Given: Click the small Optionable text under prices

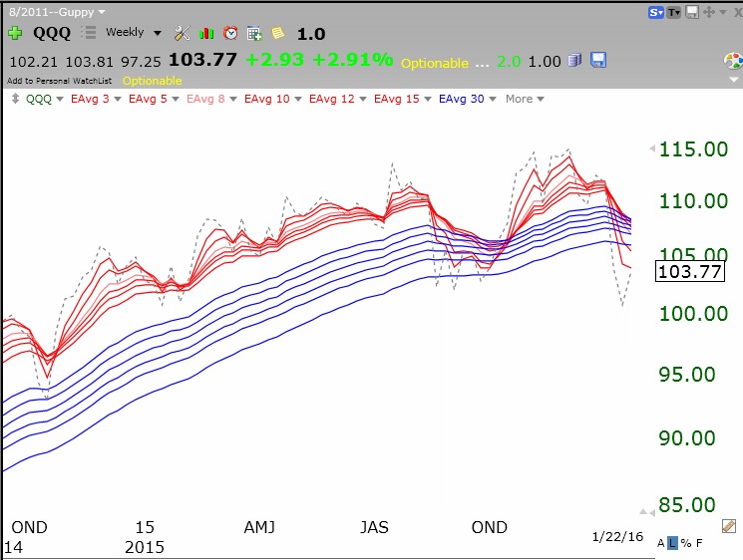Looking at the screenshot, I should point(153,81).
